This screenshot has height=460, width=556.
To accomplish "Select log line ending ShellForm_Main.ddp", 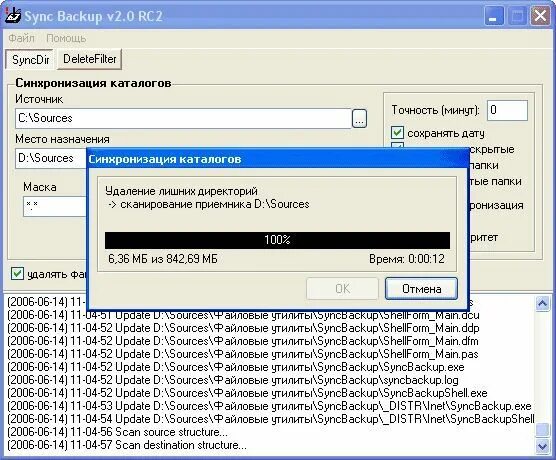I will [x=243, y=328].
